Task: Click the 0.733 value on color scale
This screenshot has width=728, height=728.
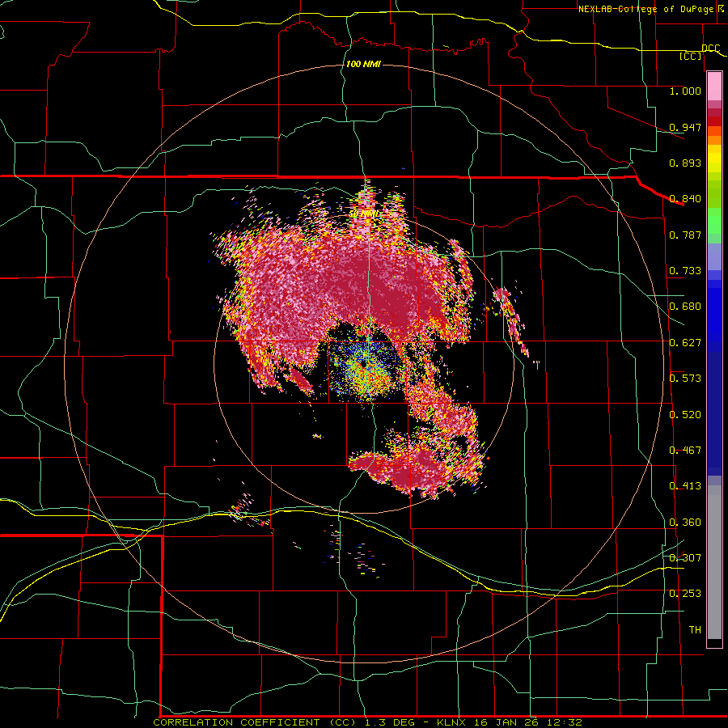Action: click(x=685, y=271)
